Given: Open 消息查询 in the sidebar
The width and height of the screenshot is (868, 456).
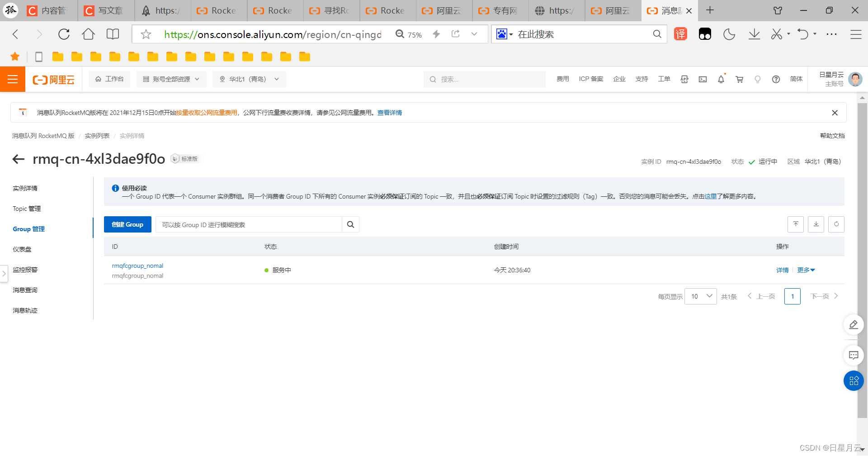Looking at the screenshot, I should pos(25,290).
